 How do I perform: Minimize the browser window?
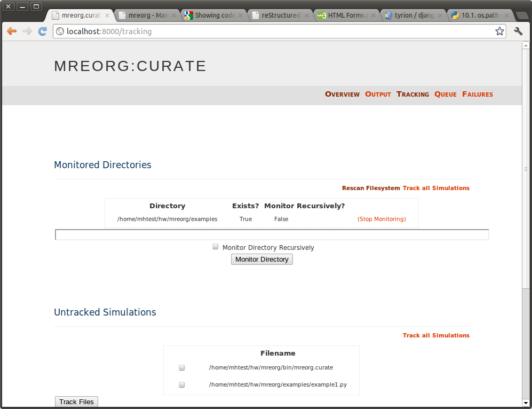click(22, 6)
